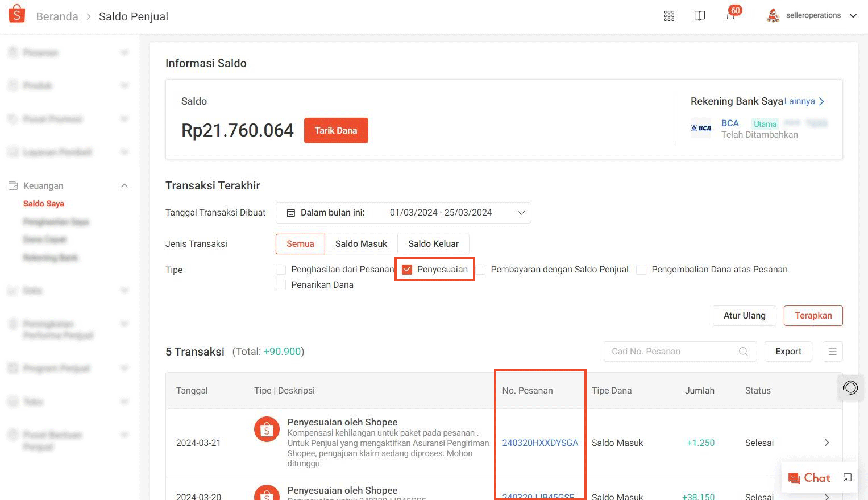Click the search magnifier in order field

coord(743,352)
